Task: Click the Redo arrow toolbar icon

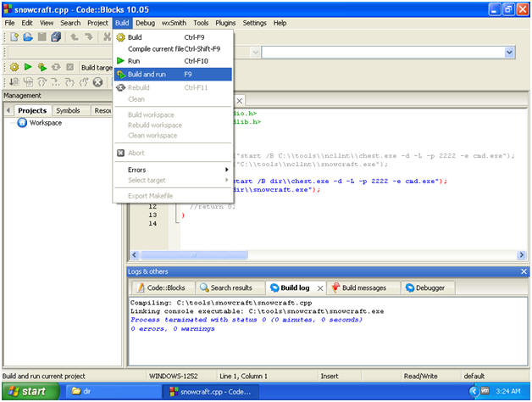Action: pos(89,36)
